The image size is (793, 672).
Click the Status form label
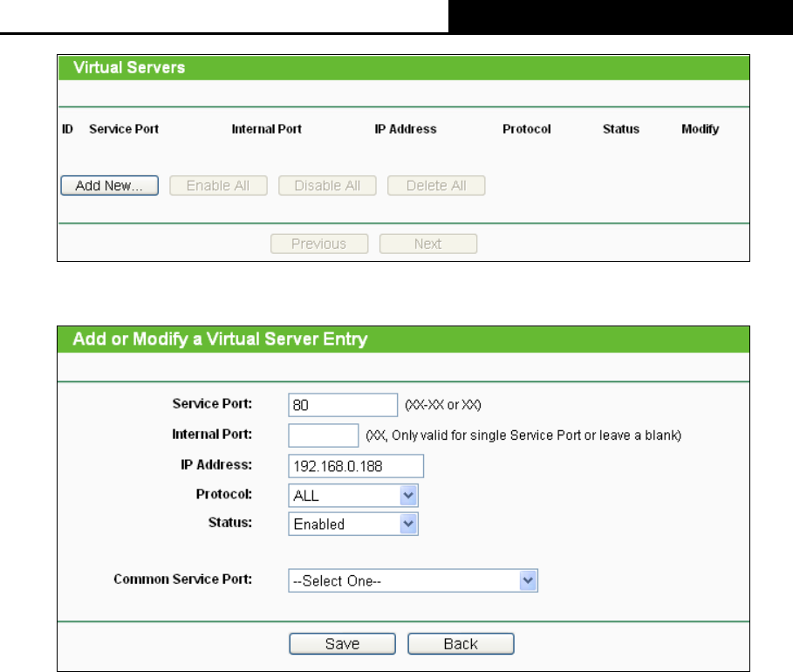[230, 522]
